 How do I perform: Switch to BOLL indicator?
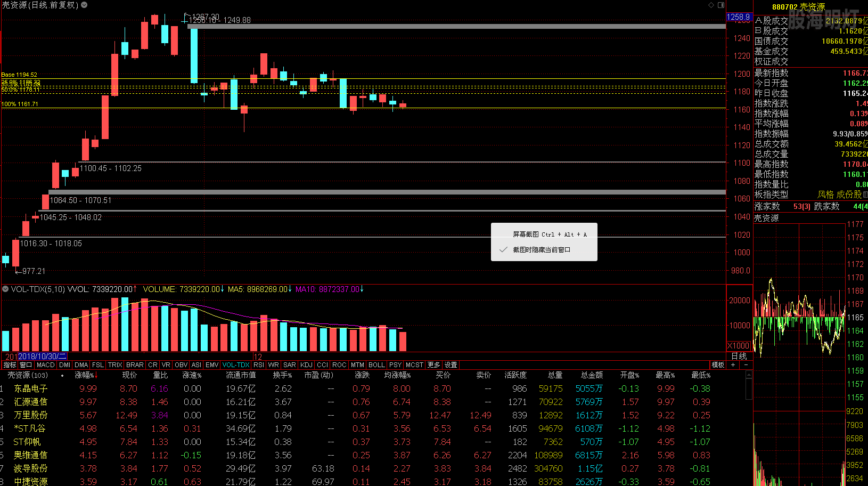click(x=376, y=365)
